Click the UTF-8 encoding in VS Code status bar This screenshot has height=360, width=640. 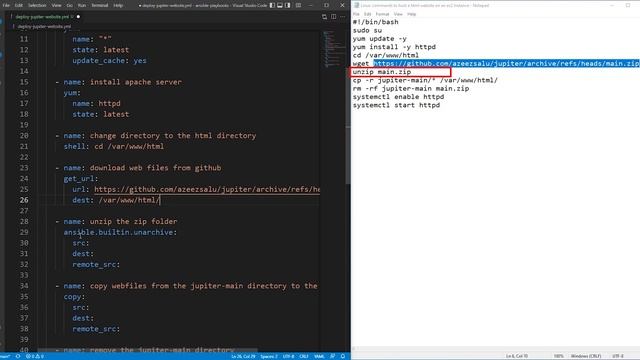tap(288, 356)
